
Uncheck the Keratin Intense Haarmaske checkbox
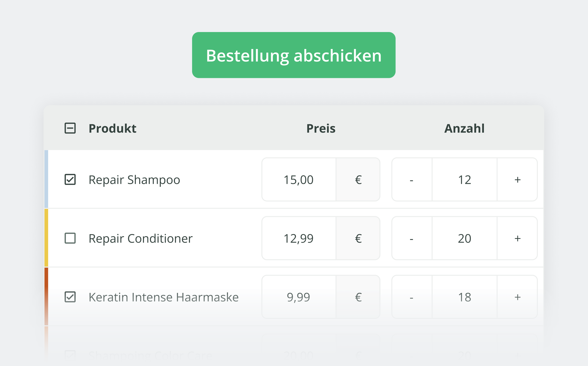tap(70, 297)
